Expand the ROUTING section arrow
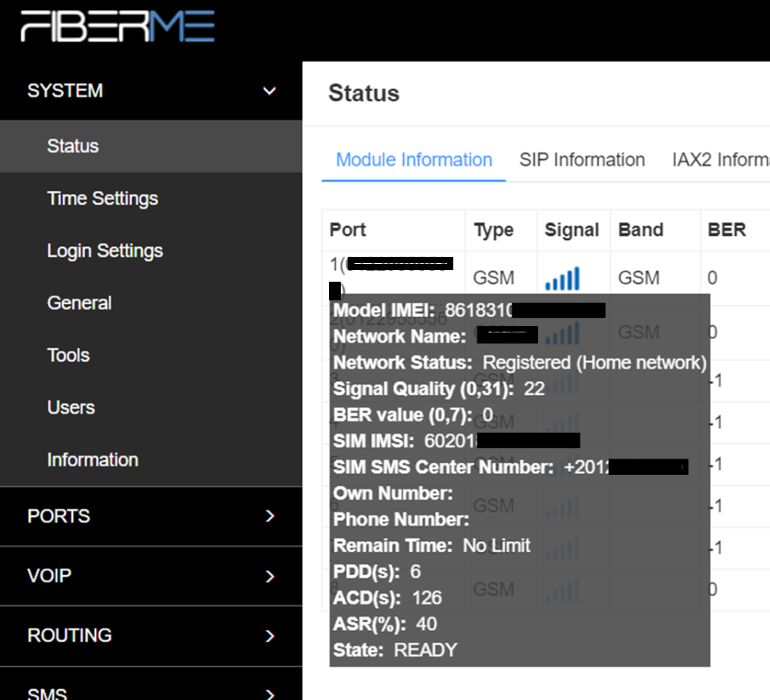The image size is (770, 700). click(269, 636)
